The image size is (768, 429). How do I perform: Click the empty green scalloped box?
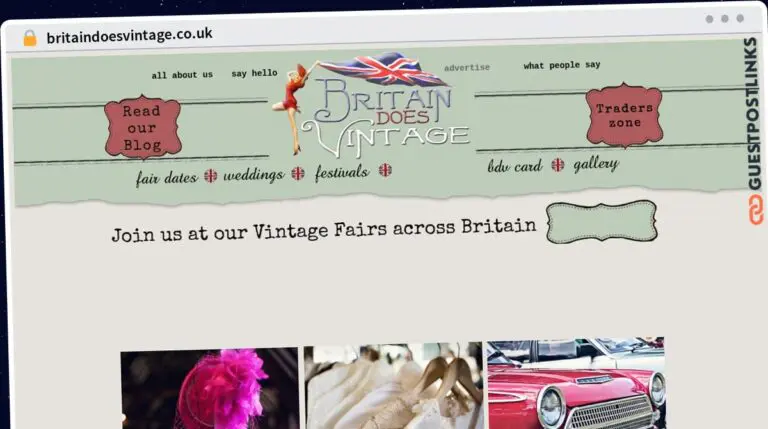pyautogui.click(x=601, y=221)
